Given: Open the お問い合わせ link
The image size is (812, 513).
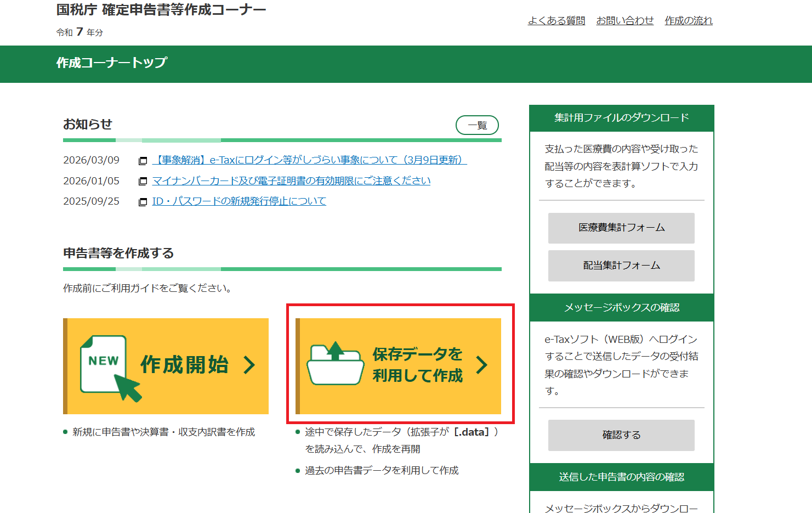Looking at the screenshot, I should pos(624,21).
